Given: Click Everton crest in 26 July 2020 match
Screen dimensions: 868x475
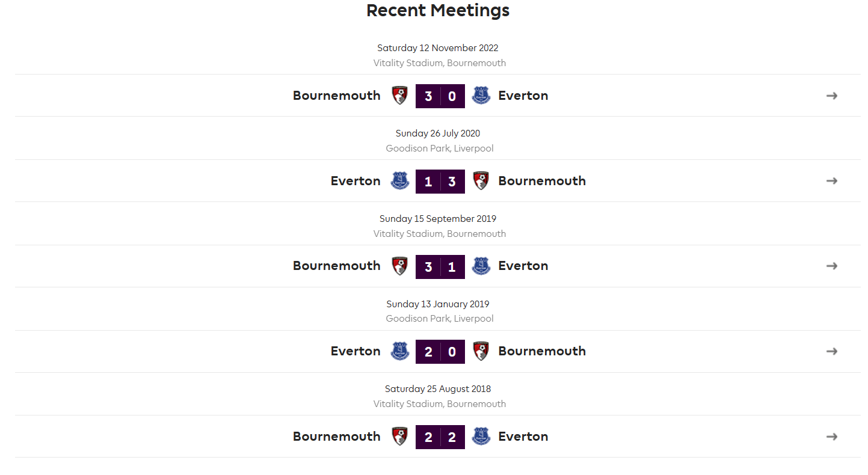Looking at the screenshot, I should [x=400, y=181].
